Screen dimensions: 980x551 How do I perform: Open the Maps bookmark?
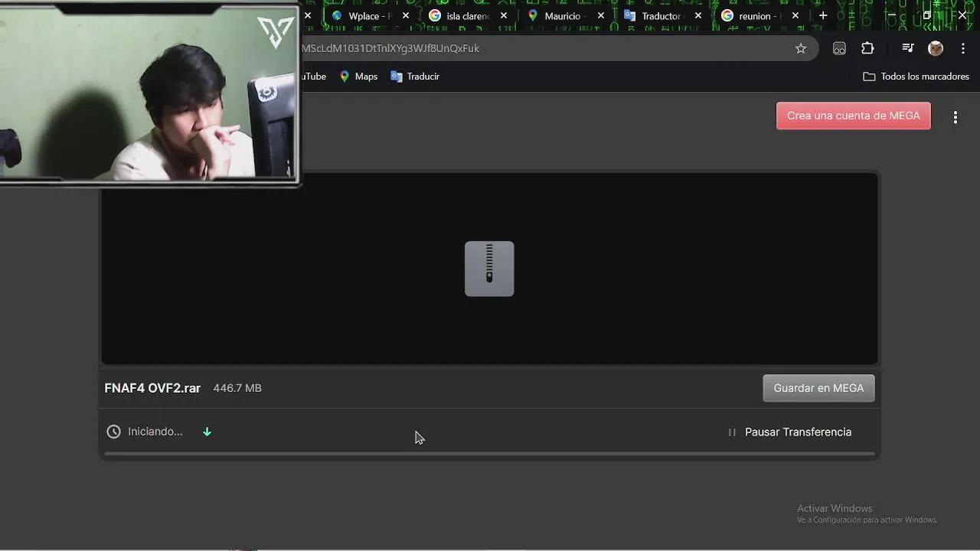(358, 77)
